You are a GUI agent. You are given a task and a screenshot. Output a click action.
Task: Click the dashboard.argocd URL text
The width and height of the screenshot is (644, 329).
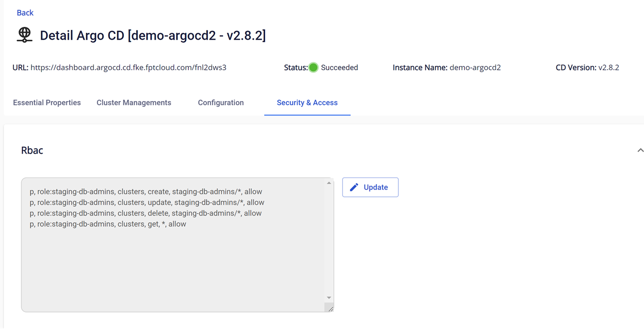coord(128,68)
